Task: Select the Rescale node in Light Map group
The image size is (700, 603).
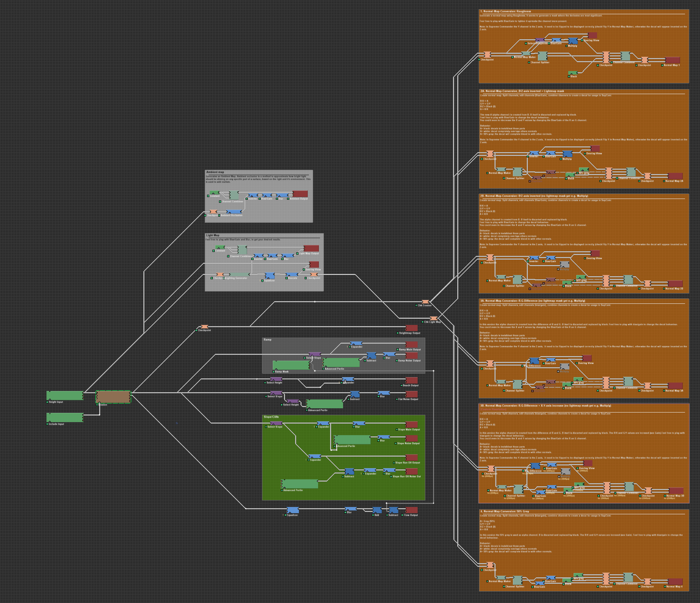Action: 292,275
